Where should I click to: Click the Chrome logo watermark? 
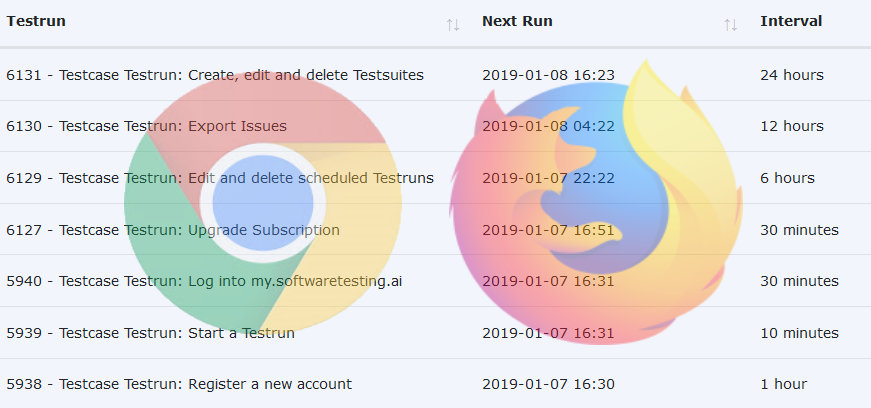[x=262, y=205]
